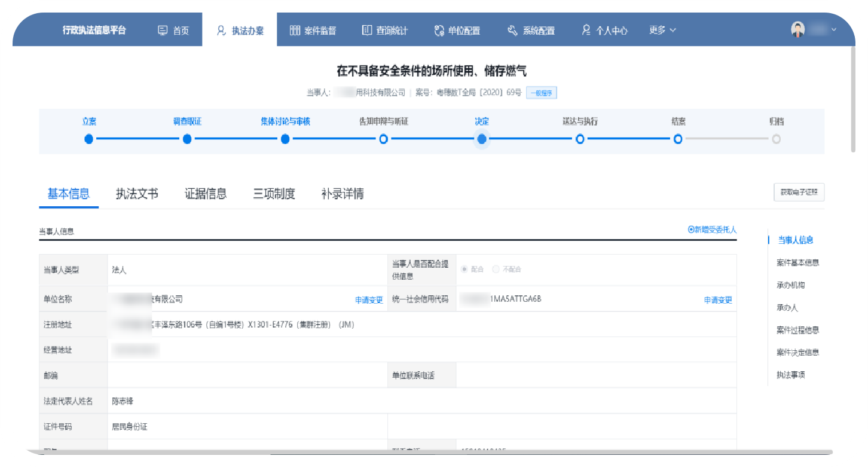Image resolution: width=868 pixels, height=468 pixels.
Task: Click the 单位配置 icon in navbar
Action: 439,30
